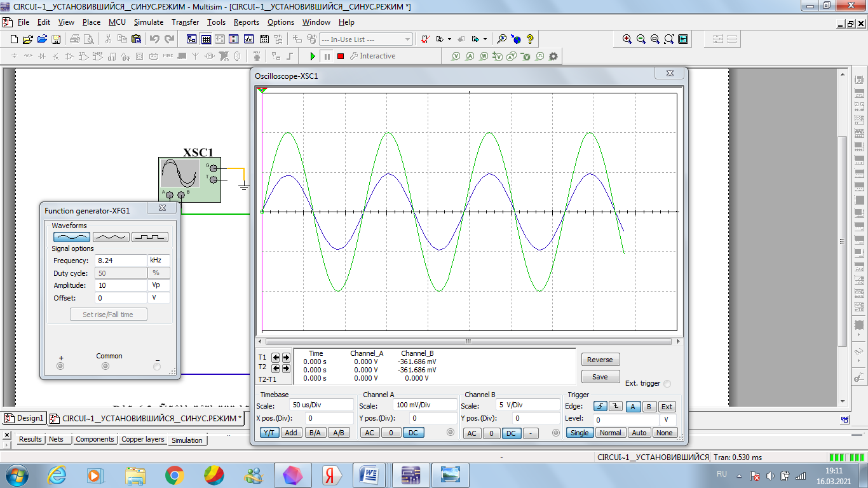Switch to Copper layers tab
This screenshot has height=488, width=868.
(142, 439)
